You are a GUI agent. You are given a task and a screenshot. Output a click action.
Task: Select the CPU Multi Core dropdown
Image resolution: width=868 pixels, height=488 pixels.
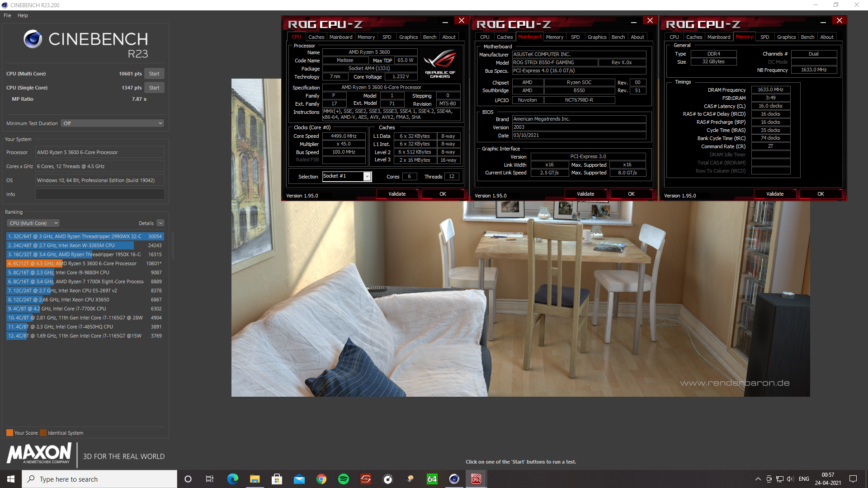pos(31,223)
